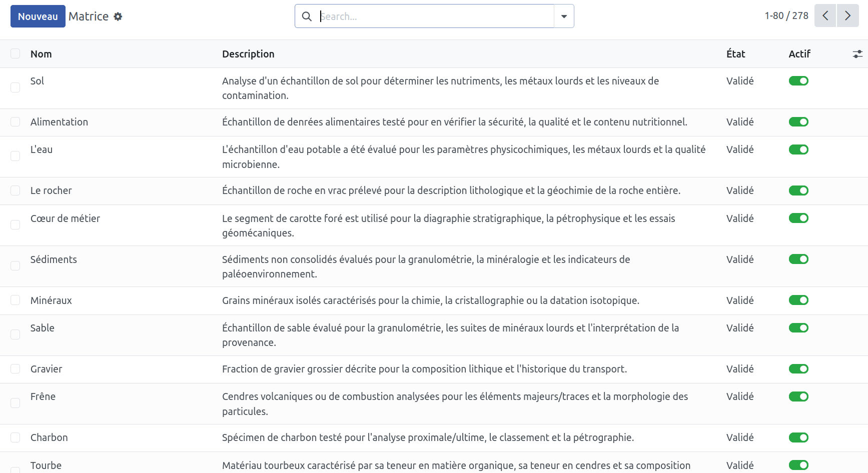Image resolution: width=868 pixels, height=473 pixels.
Task: Click the Alimentation description about denrées alimentaires
Action: (x=455, y=122)
